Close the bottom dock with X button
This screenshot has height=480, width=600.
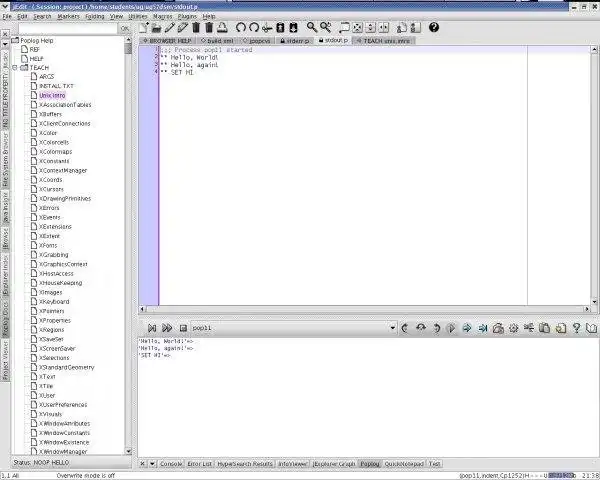(x=142, y=464)
